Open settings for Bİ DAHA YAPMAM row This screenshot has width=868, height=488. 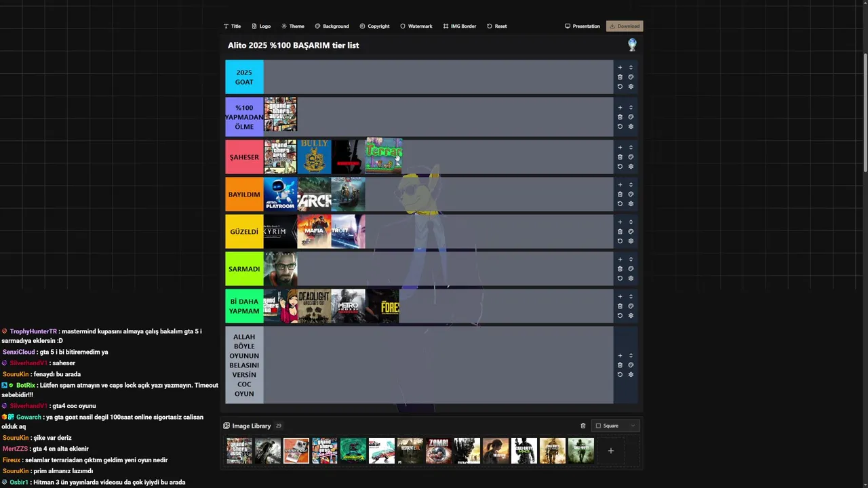click(x=631, y=316)
